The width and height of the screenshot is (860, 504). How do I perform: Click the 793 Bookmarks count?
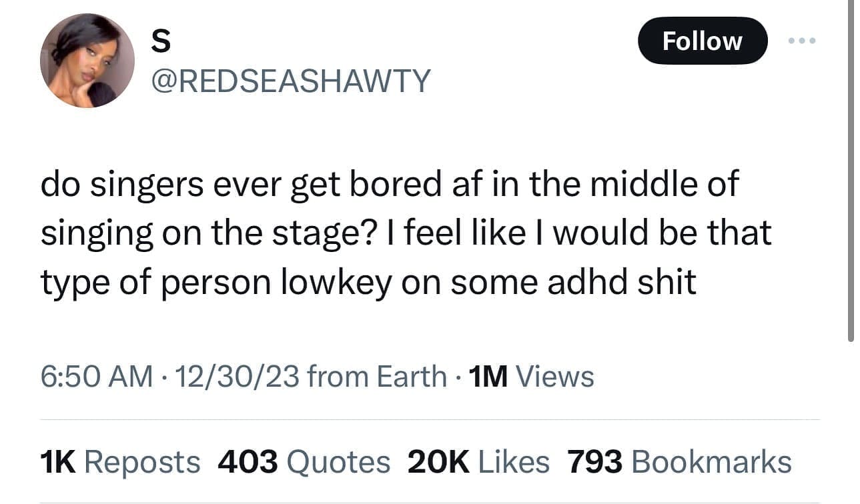click(x=679, y=462)
